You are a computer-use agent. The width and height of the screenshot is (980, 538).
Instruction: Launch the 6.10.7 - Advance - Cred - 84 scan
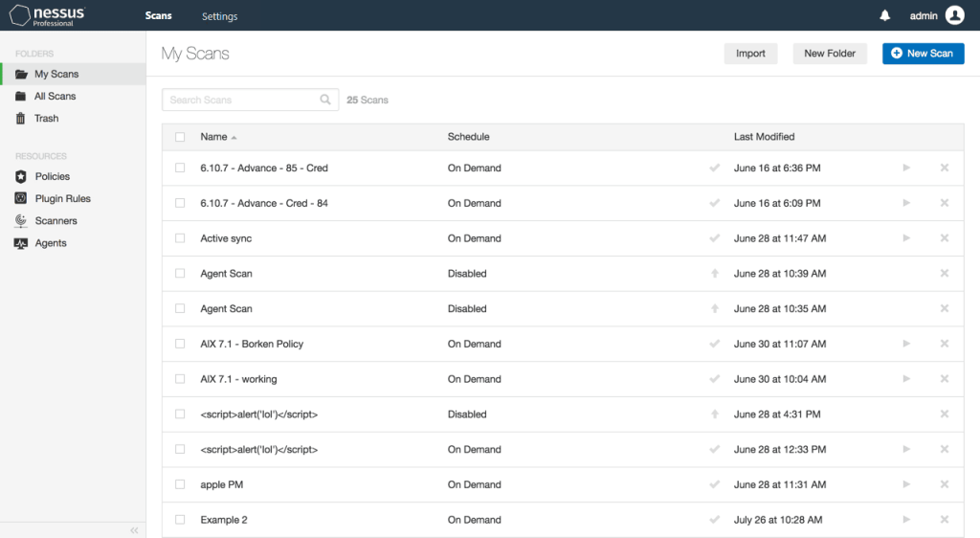(906, 202)
